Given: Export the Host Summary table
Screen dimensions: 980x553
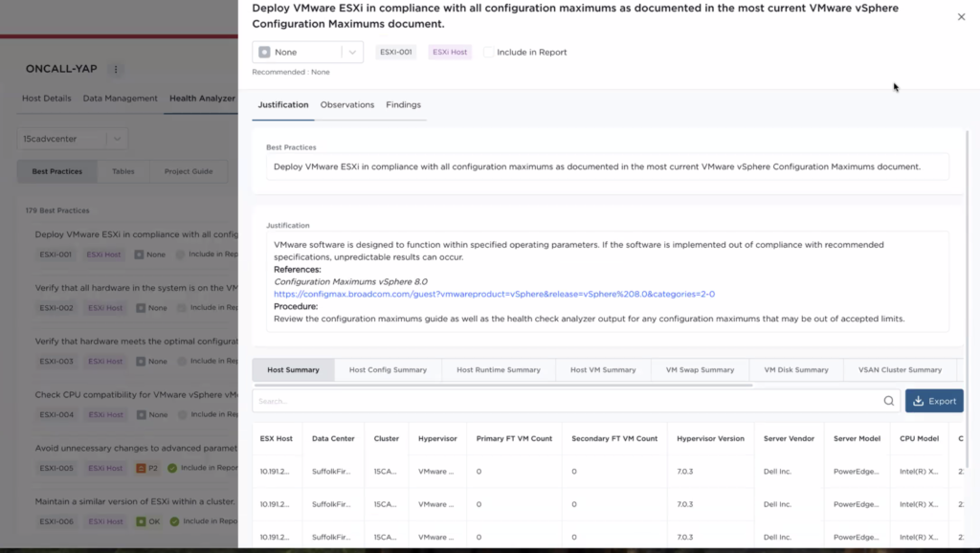Looking at the screenshot, I should [933, 401].
